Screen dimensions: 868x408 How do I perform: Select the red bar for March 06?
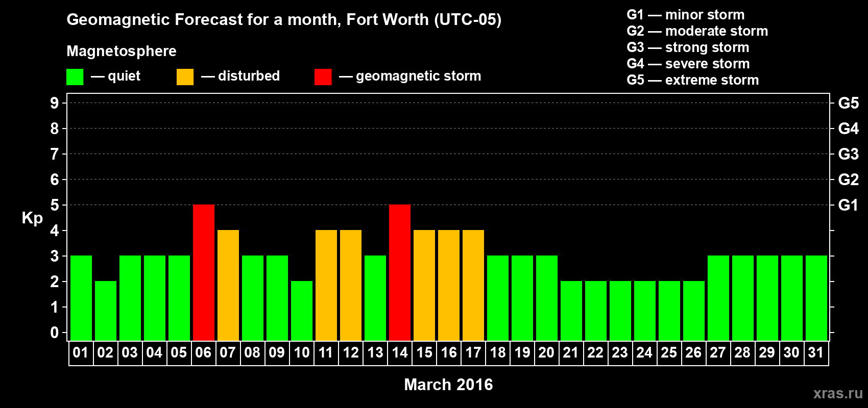[x=204, y=272]
